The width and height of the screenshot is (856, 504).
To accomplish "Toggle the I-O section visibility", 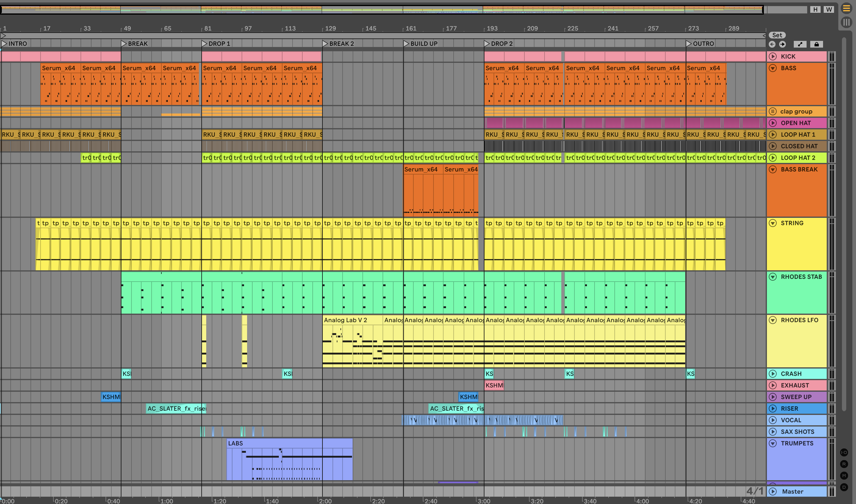I will [x=844, y=452].
